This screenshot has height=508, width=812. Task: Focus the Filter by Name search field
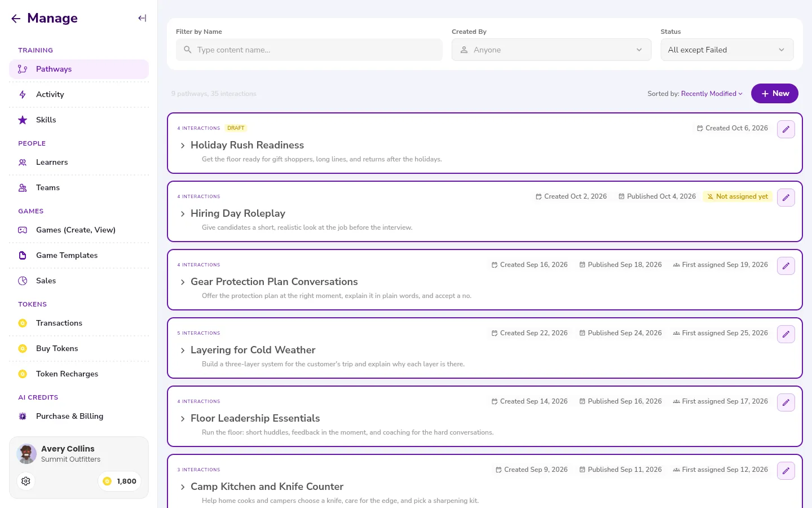click(309, 50)
